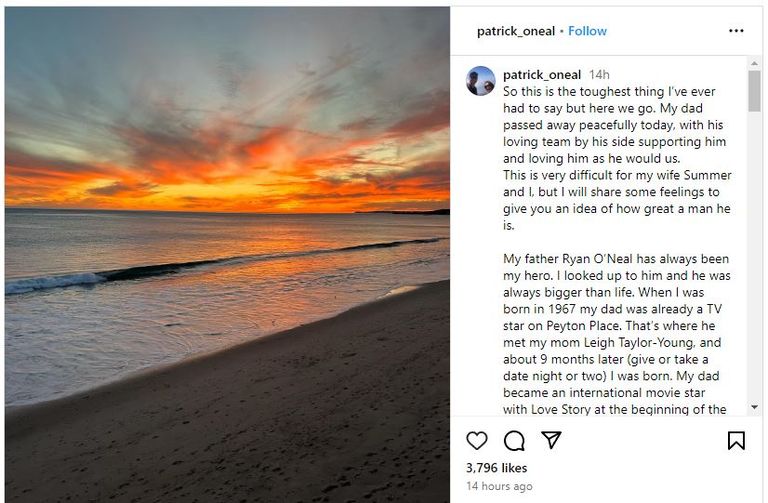Click the profile avatar beside the caption
Screen dimensions: 768x503
pos(481,81)
